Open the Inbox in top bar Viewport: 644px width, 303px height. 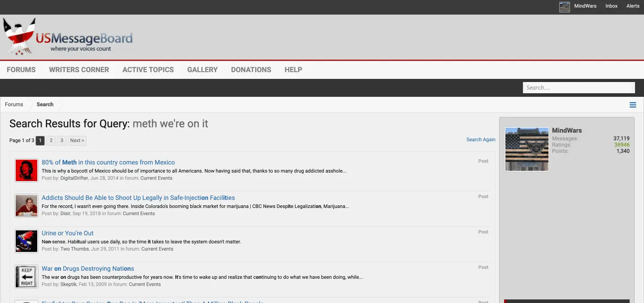pyautogui.click(x=611, y=6)
